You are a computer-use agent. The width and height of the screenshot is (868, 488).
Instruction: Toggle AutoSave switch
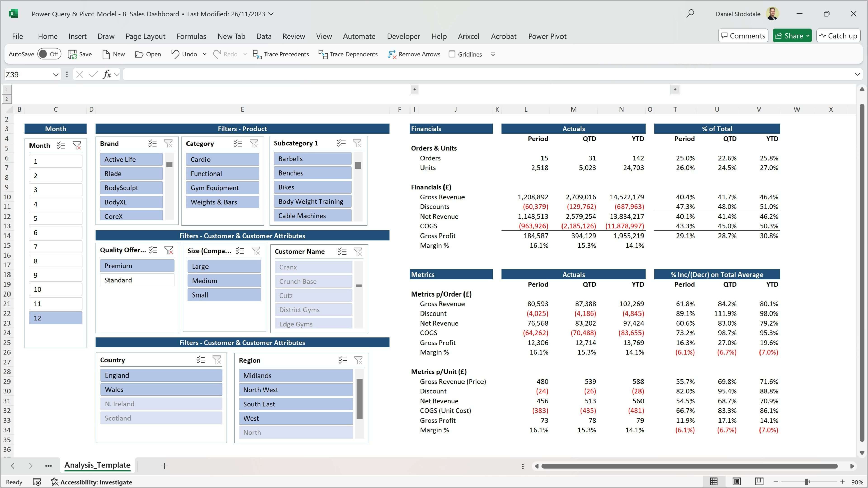tap(49, 54)
